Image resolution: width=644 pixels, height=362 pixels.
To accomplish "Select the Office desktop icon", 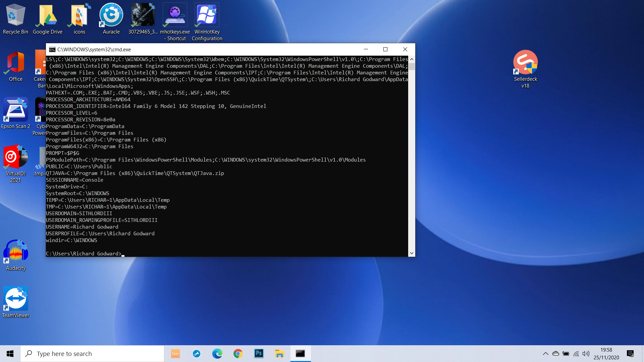I will pos(15,66).
